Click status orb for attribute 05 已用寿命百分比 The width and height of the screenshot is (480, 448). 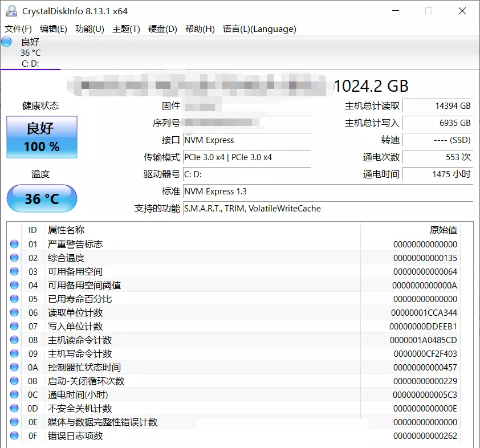(x=14, y=299)
